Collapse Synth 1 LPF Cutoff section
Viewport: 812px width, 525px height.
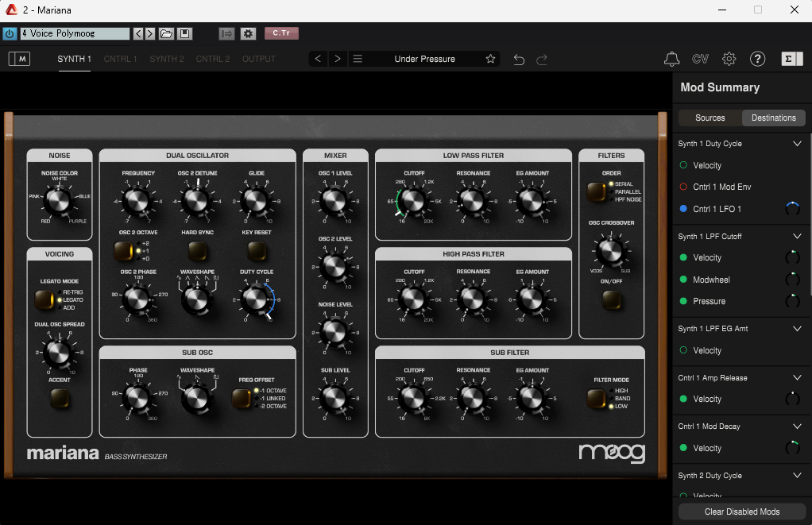pos(797,236)
